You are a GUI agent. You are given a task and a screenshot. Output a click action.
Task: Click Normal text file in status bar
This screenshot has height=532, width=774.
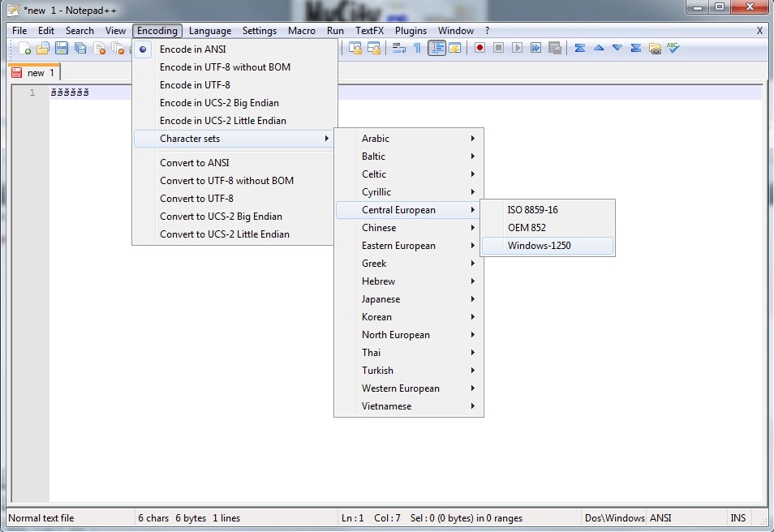pyautogui.click(x=41, y=518)
